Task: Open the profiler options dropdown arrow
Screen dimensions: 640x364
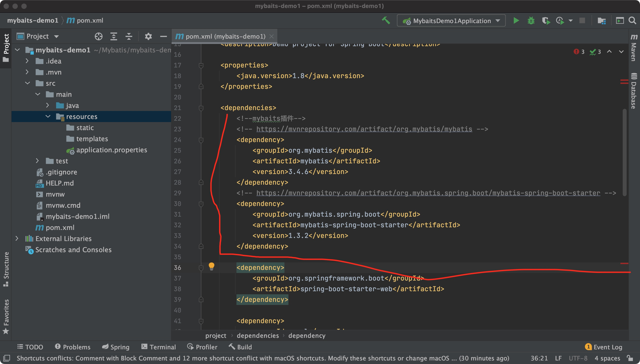Action: (571, 21)
